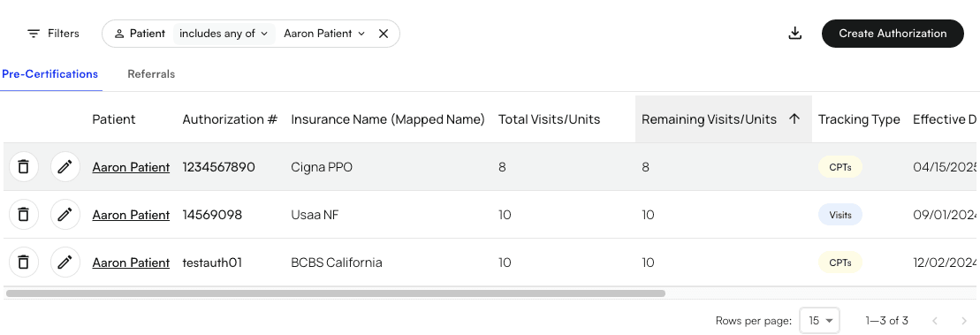980x335 pixels.
Task: Delete the Usaa NF authorization row
Action: [23, 215]
